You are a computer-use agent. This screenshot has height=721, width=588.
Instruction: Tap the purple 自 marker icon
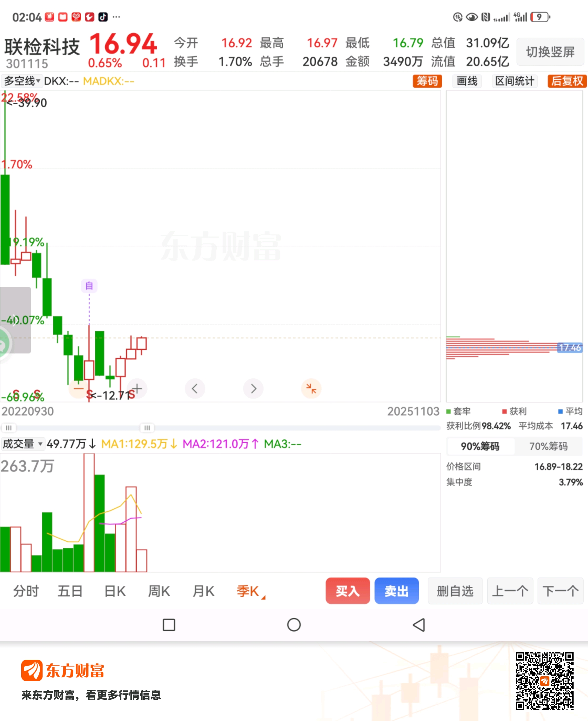(89, 286)
